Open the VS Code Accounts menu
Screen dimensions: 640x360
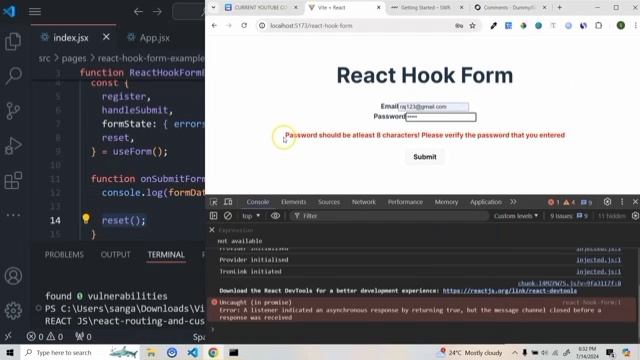click(13, 276)
